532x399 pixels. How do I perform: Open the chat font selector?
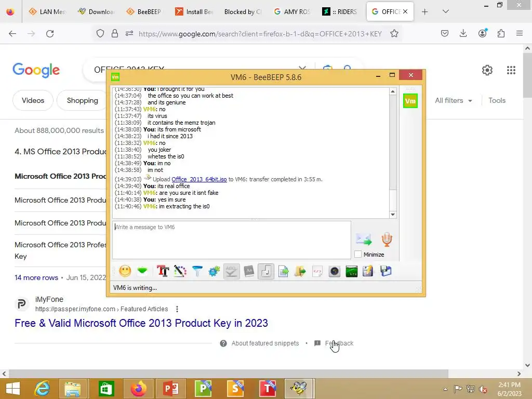(163, 271)
